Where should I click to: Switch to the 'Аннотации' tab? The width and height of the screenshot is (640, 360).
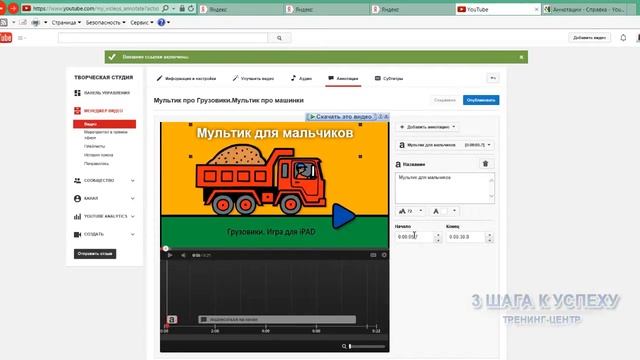click(x=343, y=78)
